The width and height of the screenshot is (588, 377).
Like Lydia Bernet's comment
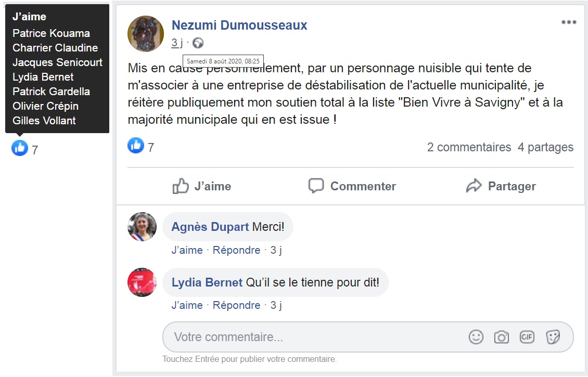pyautogui.click(x=187, y=305)
